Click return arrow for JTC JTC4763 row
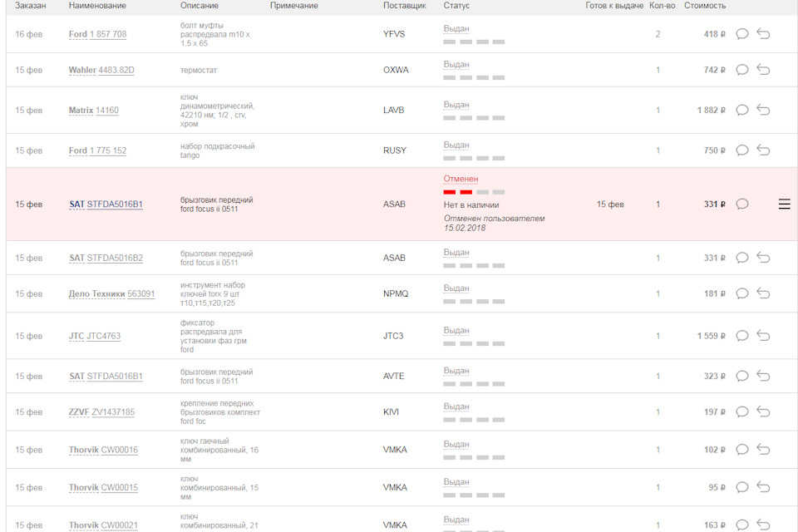Image resolution: width=798 pixels, height=532 pixels. click(763, 336)
